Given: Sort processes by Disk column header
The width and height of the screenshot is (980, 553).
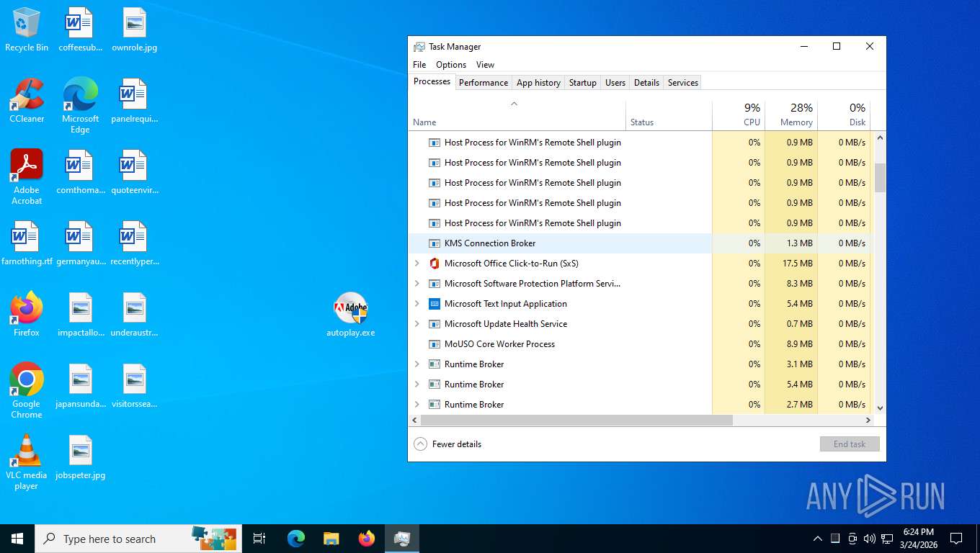Looking at the screenshot, I should tap(844, 115).
